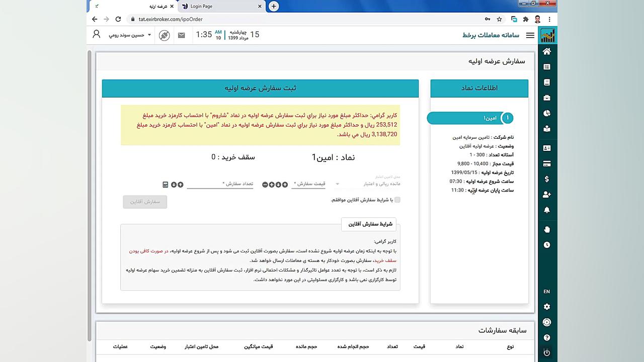
Task: Toggle the hamburger menu beside سامانه معاملات برخط
Action: (530, 35)
